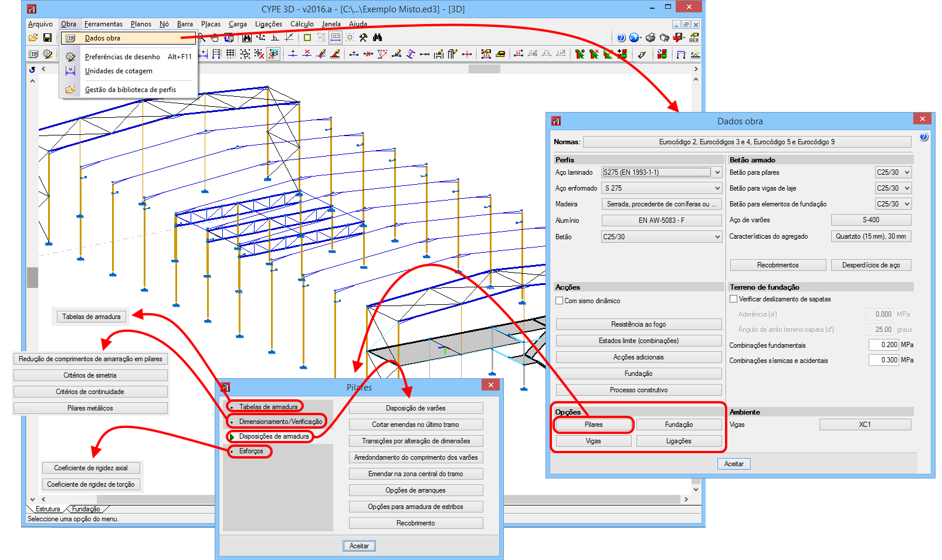The image size is (942, 560).
Task: Click Aceitar in Pilares dialog
Action: pos(359,546)
